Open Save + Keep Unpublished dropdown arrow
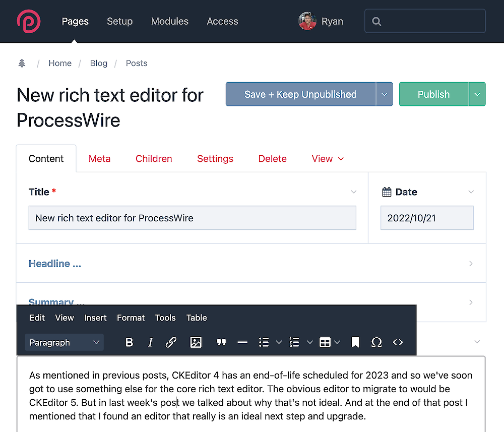The image size is (504, 432). (385, 94)
